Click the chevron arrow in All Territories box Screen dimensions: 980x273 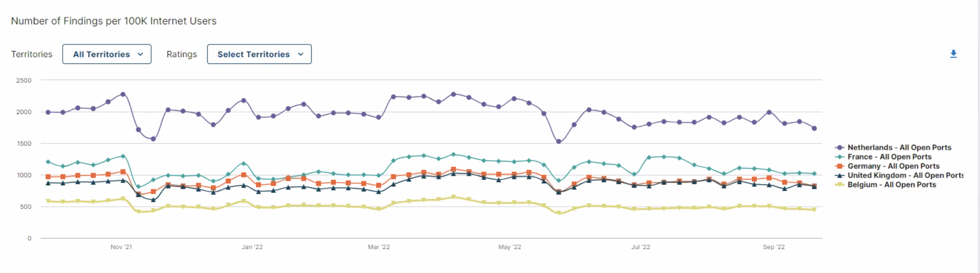point(140,54)
